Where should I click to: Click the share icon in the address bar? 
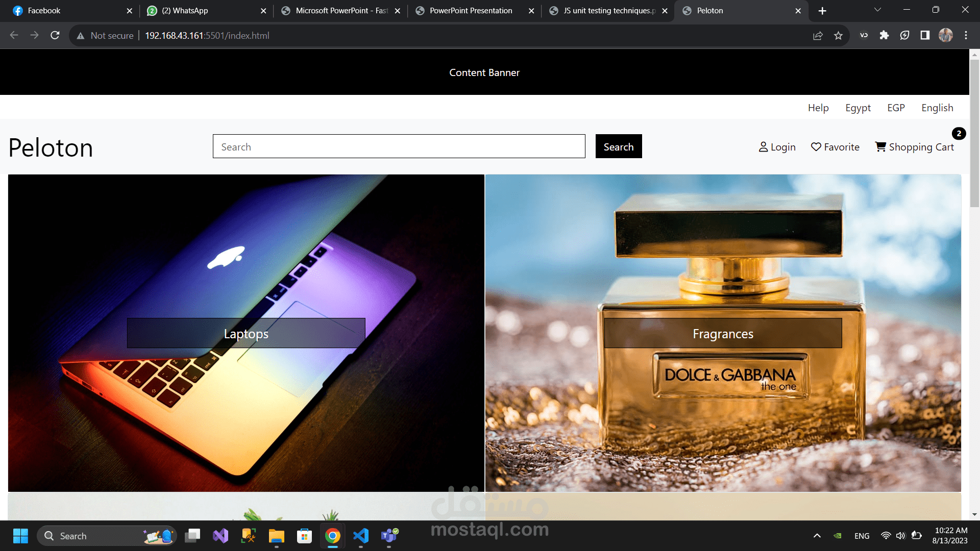(818, 35)
